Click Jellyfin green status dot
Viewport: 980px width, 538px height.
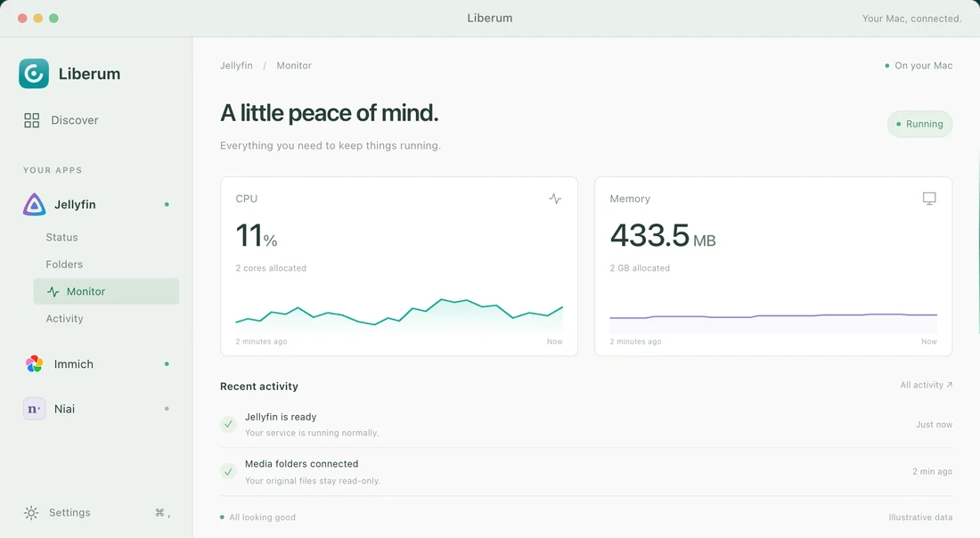(x=167, y=204)
